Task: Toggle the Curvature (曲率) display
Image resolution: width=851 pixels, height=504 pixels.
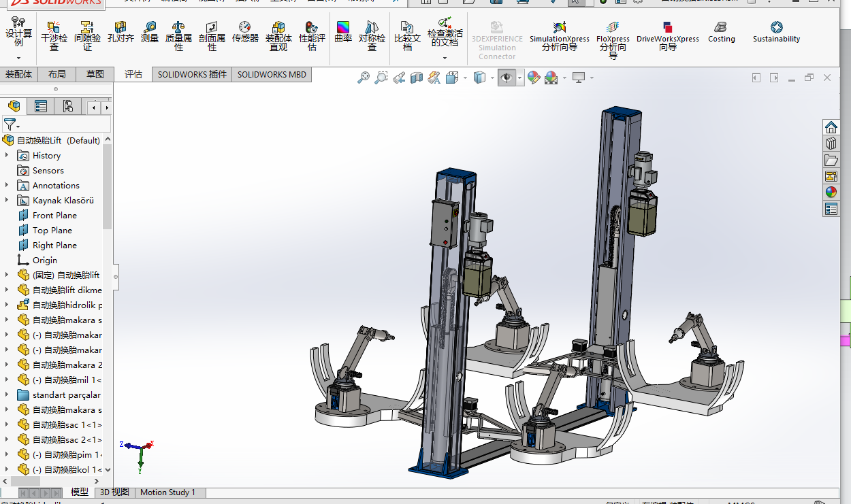Action: point(343,32)
